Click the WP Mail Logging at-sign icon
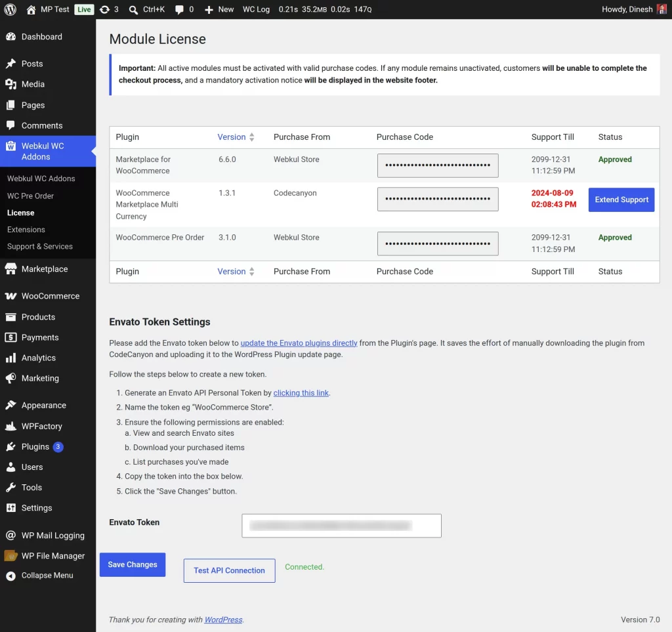The height and width of the screenshot is (632, 672). (x=10, y=535)
